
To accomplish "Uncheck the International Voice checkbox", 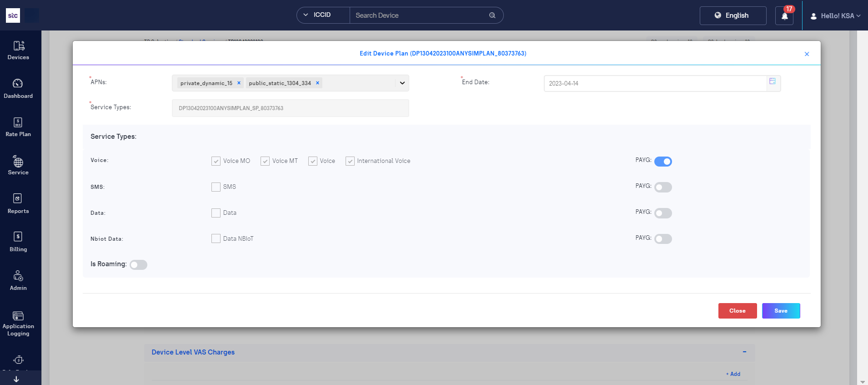I will (350, 161).
